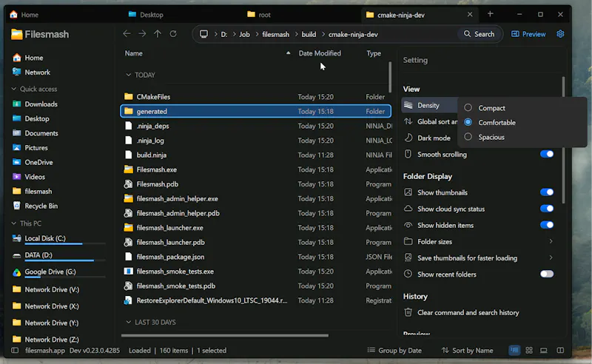Toggle sidebar panel icon in status bar
This screenshot has height=364, width=592.
[x=15, y=351]
